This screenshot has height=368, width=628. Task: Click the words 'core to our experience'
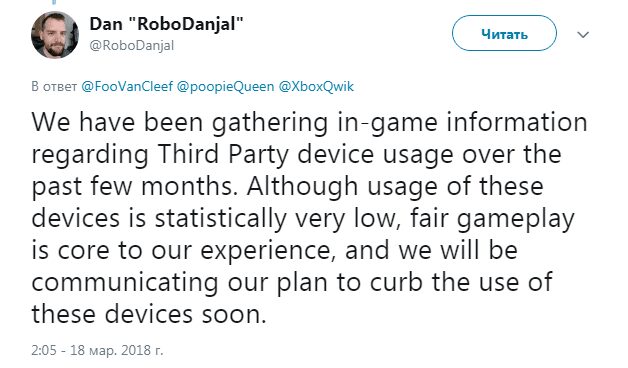[195, 251]
